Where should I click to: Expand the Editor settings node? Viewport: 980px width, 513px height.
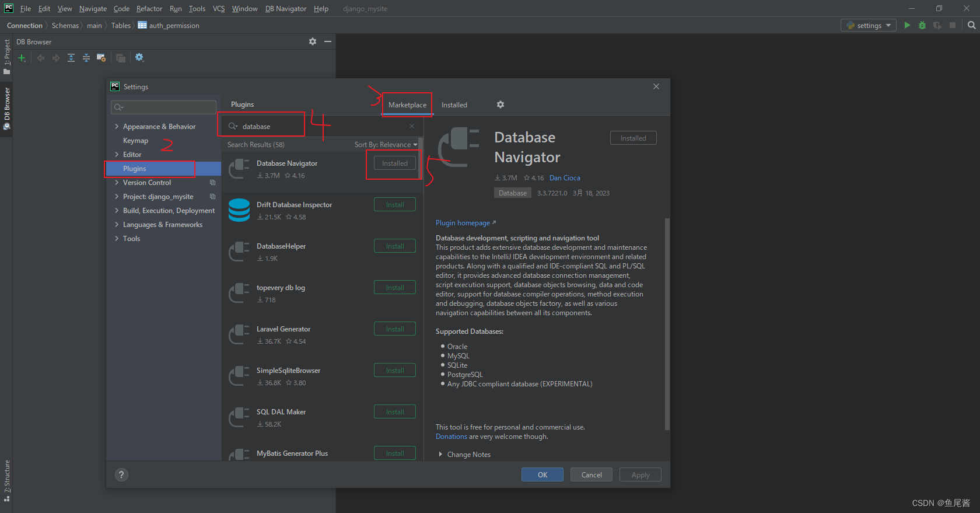point(117,155)
